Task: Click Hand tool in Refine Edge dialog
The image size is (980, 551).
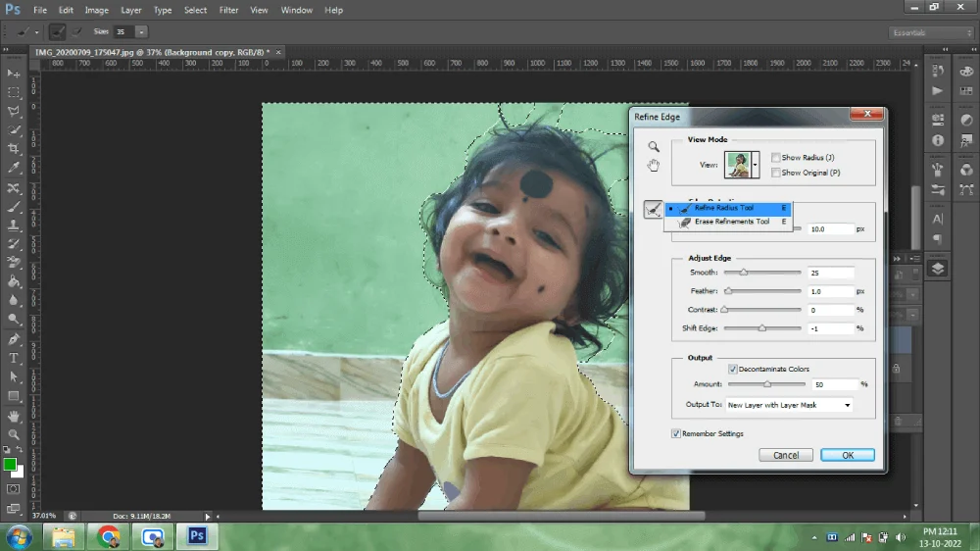Action: [653, 165]
